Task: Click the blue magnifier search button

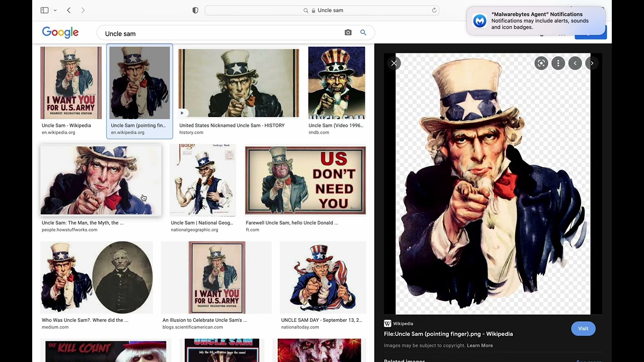Action: point(363,33)
